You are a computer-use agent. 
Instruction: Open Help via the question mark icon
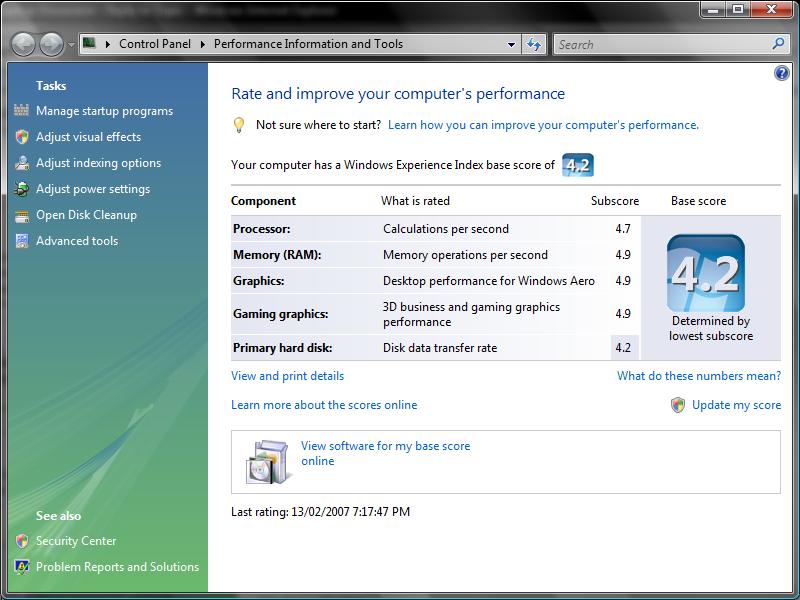coord(781,73)
